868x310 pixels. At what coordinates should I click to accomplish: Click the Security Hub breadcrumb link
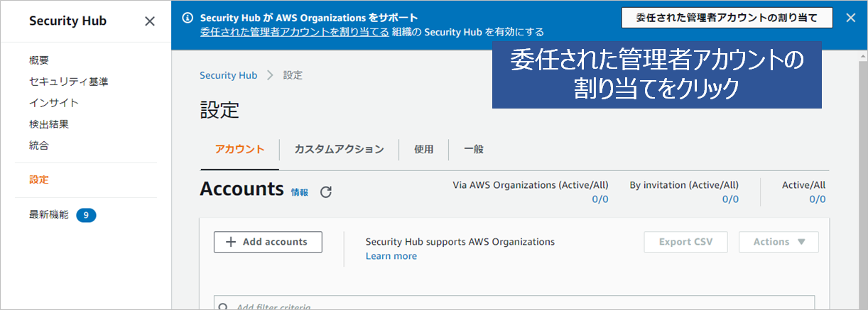pyautogui.click(x=228, y=75)
